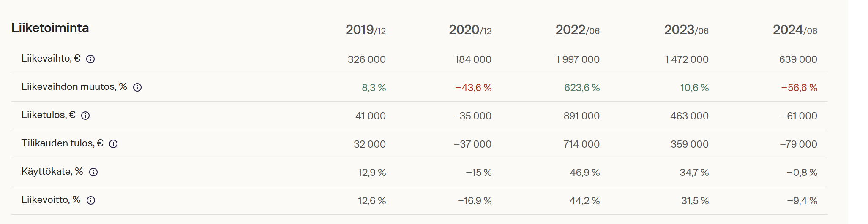This screenshot has width=868, height=224.
Task: Click the 2023/06 column header
Action: [686, 30]
